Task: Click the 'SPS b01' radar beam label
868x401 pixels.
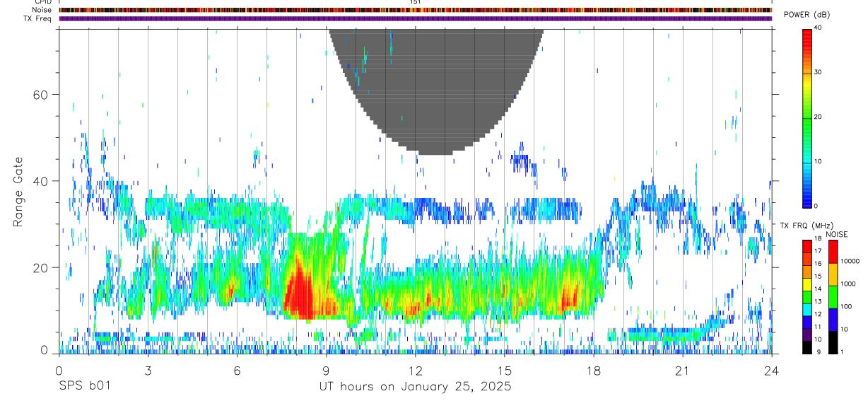Action: (83, 387)
